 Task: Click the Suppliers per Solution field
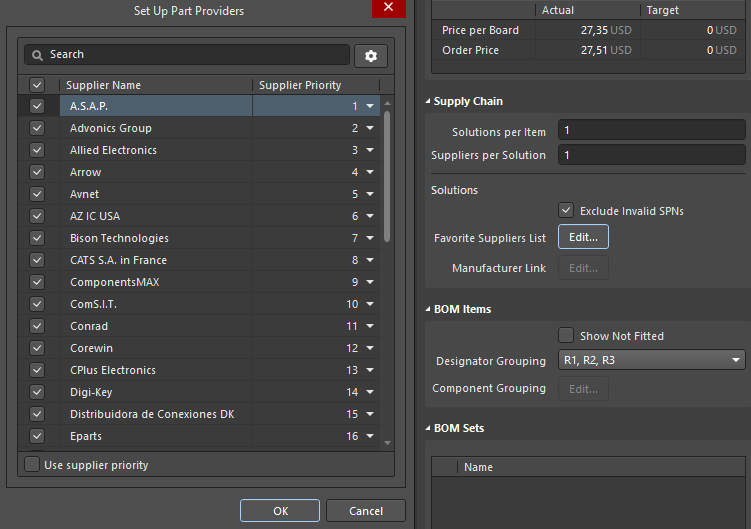tap(651, 155)
